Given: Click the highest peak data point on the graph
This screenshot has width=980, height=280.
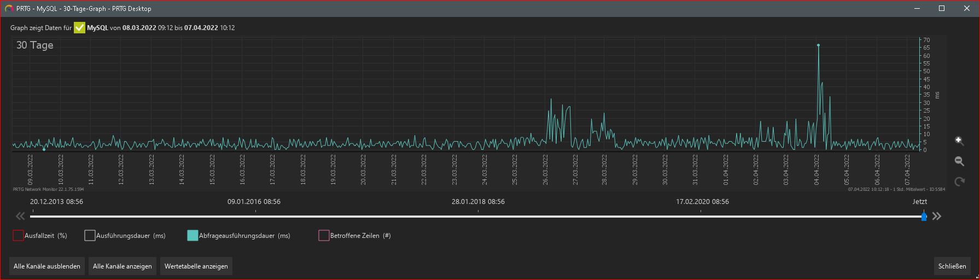Looking at the screenshot, I should 818,45.
